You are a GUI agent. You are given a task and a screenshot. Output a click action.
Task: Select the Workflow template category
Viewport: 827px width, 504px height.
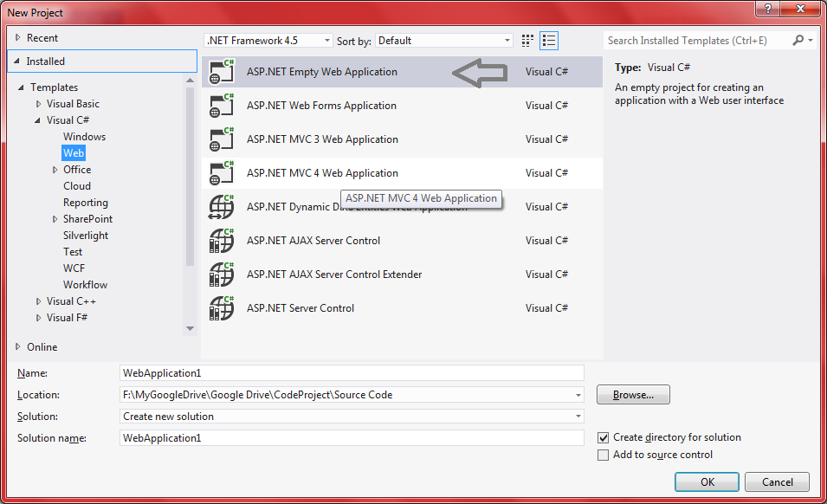pyautogui.click(x=86, y=285)
